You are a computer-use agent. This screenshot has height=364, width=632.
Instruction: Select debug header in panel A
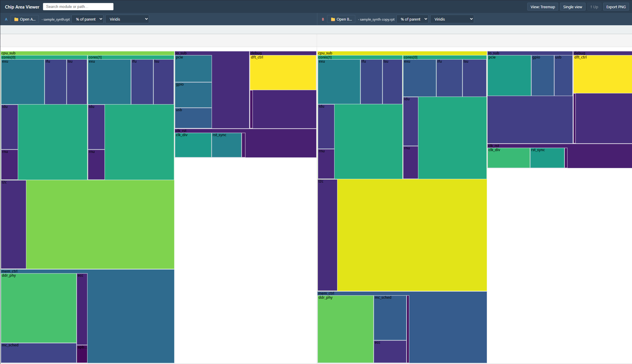(x=283, y=53)
